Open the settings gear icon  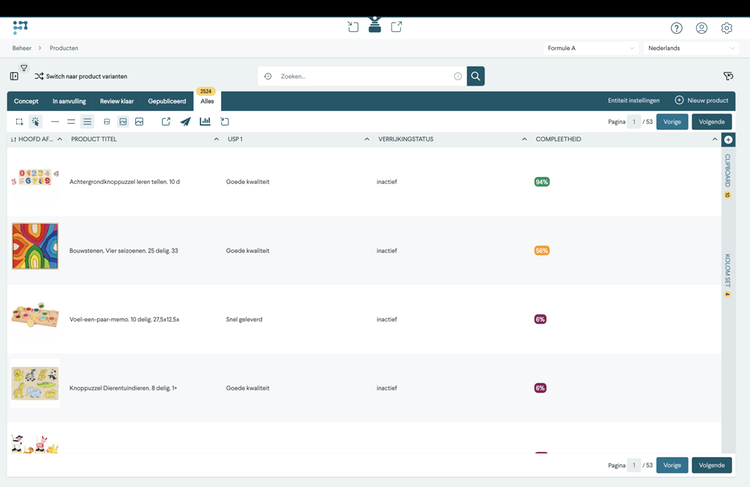727,28
